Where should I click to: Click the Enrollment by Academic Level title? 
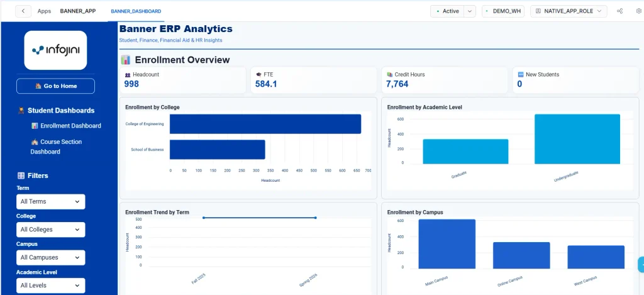point(425,107)
